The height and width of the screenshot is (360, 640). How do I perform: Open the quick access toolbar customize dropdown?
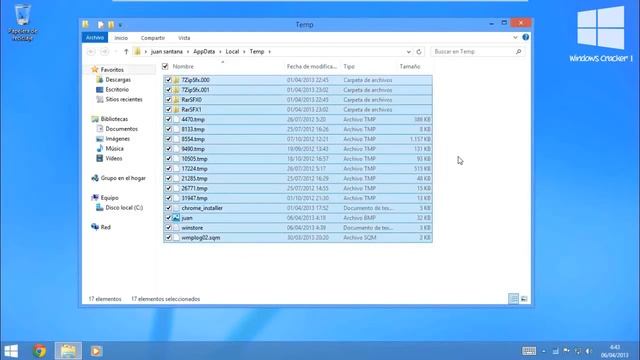pyautogui.click(x=120, y=25)
